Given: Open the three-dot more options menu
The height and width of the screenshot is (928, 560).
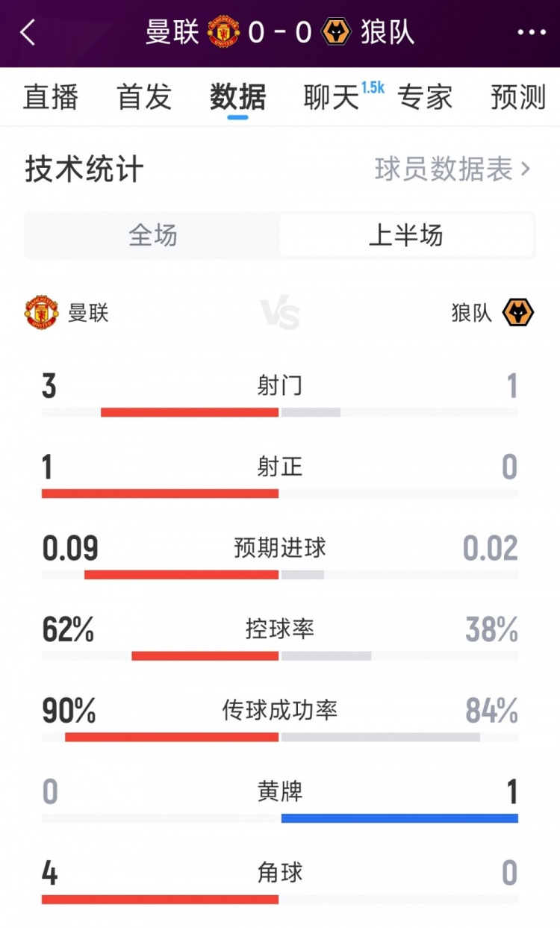Looking at the screenshot, I should (532, 33).
